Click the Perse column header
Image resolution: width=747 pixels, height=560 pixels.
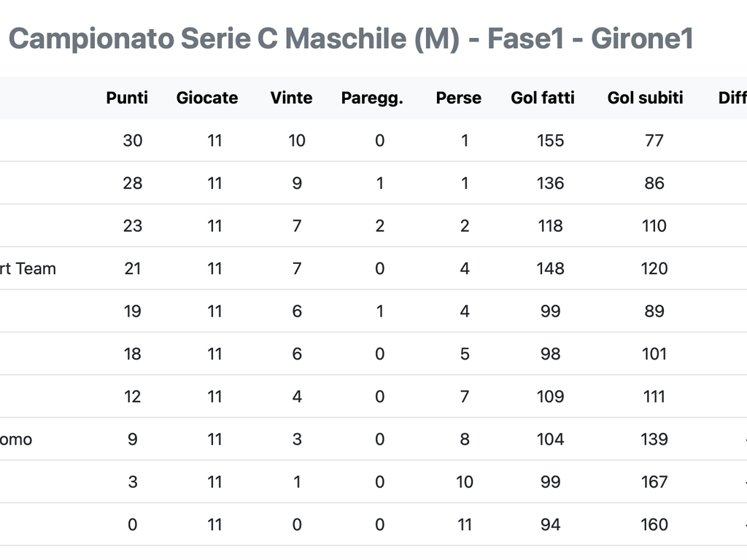(458, 98)
